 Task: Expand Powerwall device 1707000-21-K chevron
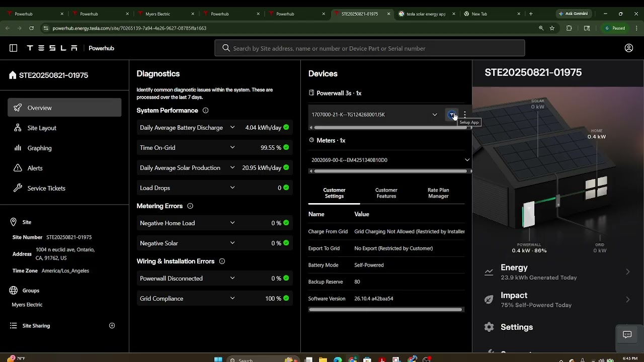(435, 115)
